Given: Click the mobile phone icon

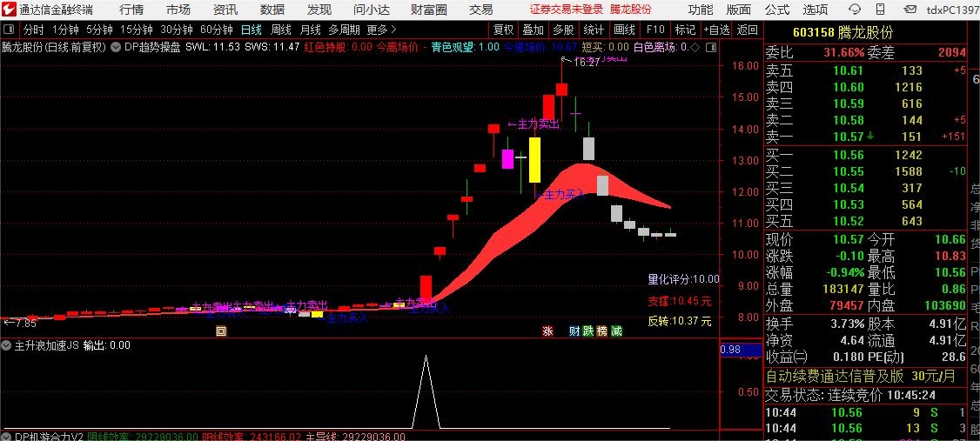Looking at the screenshot, I should click(x=881, y=10).
